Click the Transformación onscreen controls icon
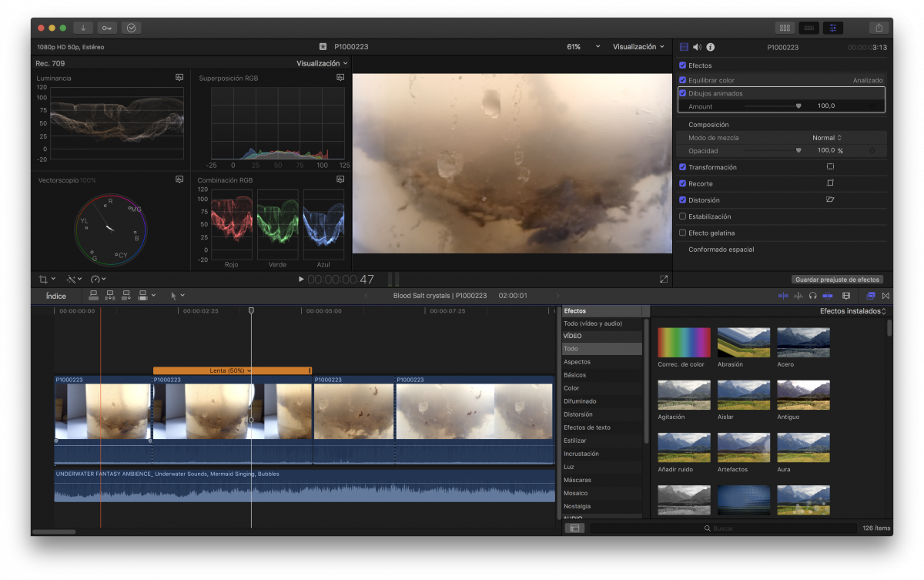The height and width of the screenshot is (580, 924). (x=830, y=167)
